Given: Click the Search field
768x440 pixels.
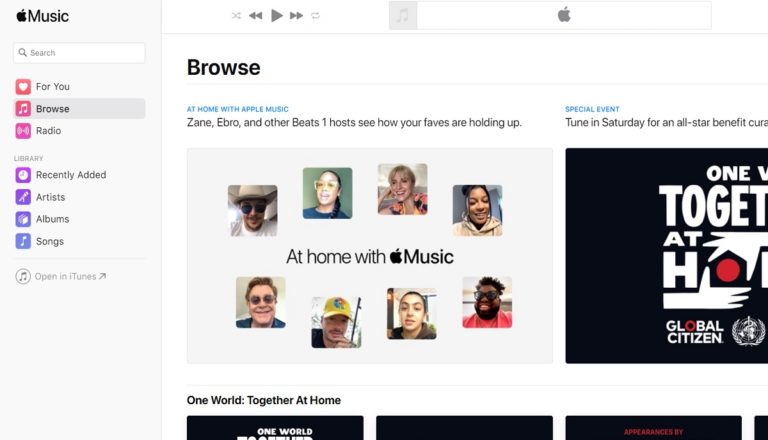Looking at the screenshot, I should click(x=79, y=53).
